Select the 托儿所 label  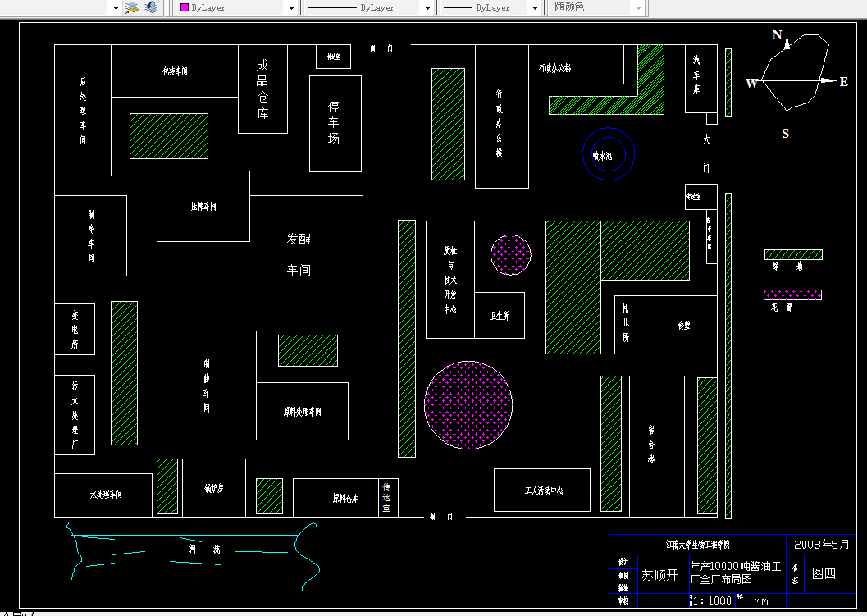pyautogui.click(x=625, y=323)
